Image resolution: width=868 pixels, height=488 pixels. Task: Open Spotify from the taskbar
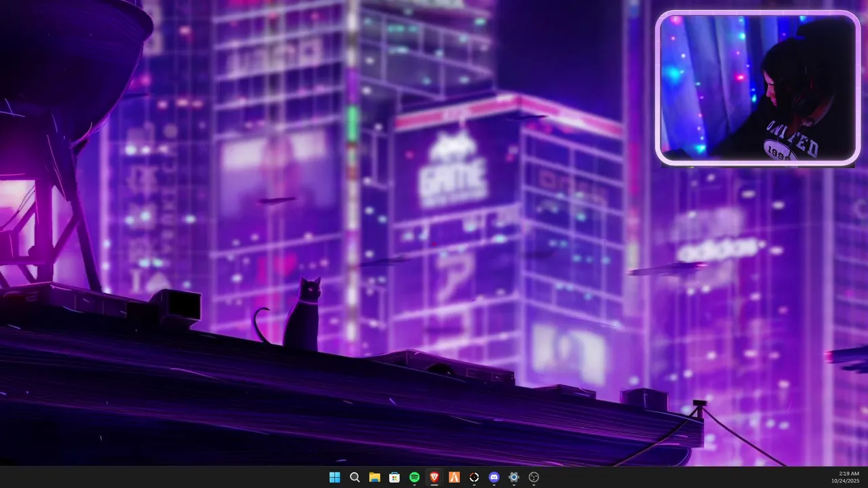click(414, 477)
